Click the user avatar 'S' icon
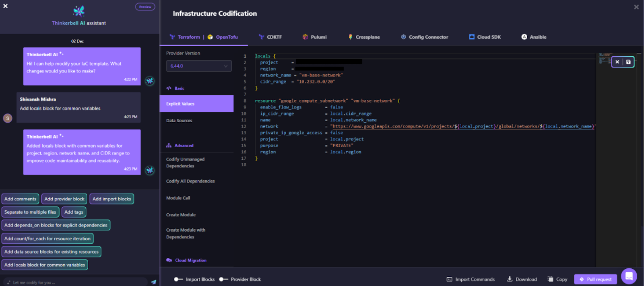The width and height of the screenshot is (644, 286). click(x=8, y=118)
